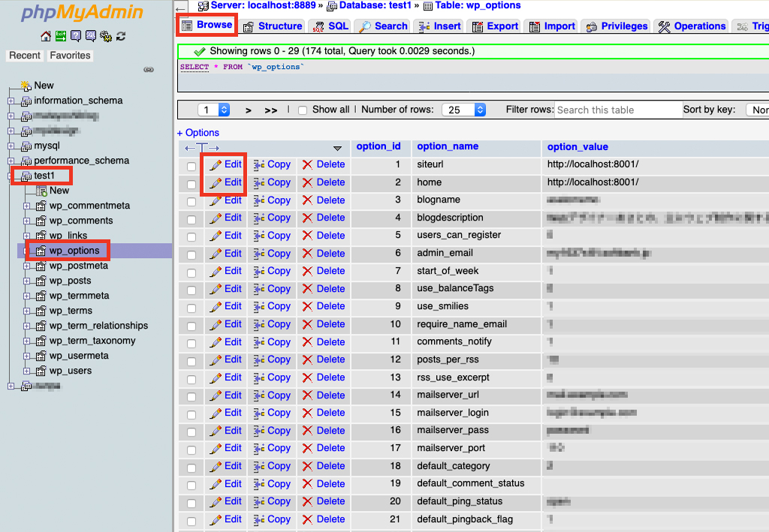
Task: Expand the + Options link
Action: 198,133
